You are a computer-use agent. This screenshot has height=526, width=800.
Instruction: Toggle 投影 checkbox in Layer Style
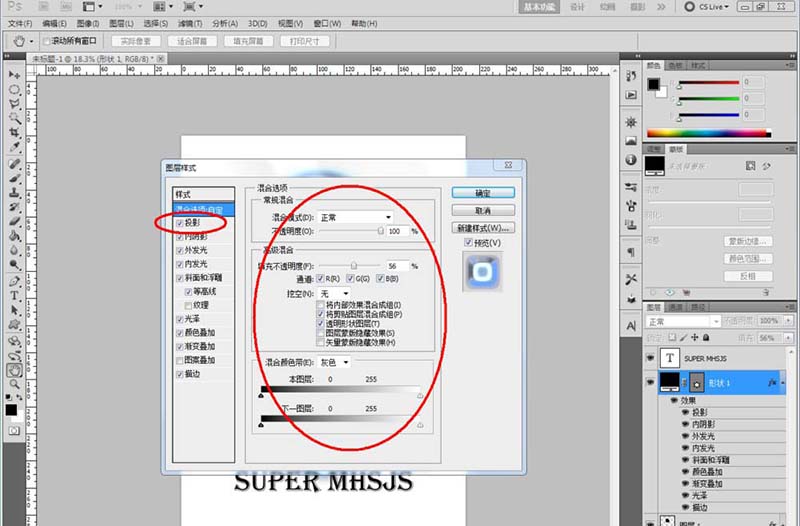tap(180, 223)
